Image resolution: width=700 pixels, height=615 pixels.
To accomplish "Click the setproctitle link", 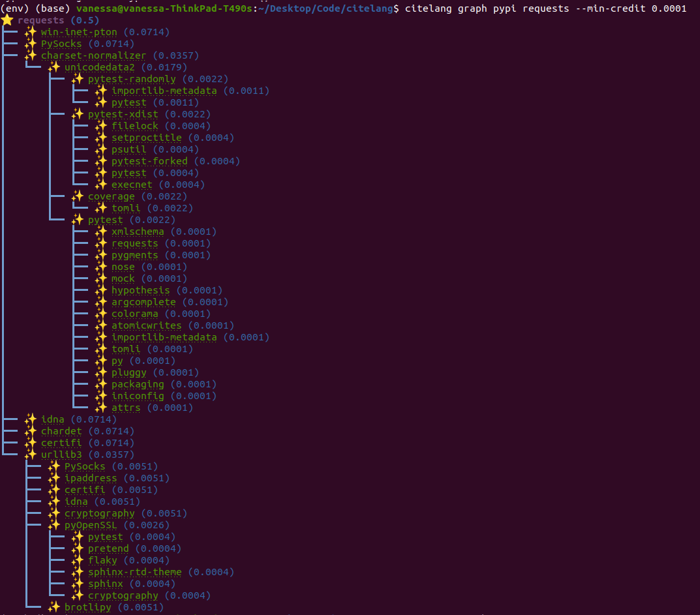I will tap(146, 138).
